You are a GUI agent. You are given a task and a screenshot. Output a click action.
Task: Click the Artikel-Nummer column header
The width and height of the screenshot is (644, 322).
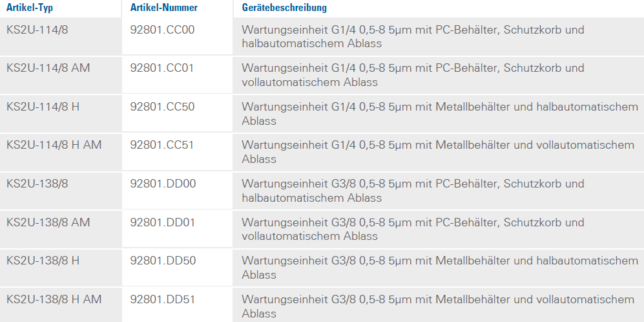(x=164, y=8)
